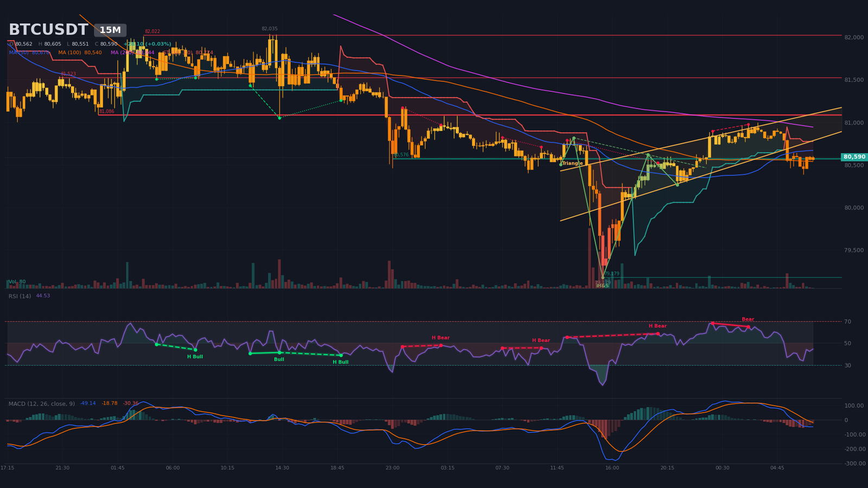Click the 11:45 time axis label
Image resolution: width=868 pixels, height=488 pixels.
pyautogui.click(x=557, y=468)
